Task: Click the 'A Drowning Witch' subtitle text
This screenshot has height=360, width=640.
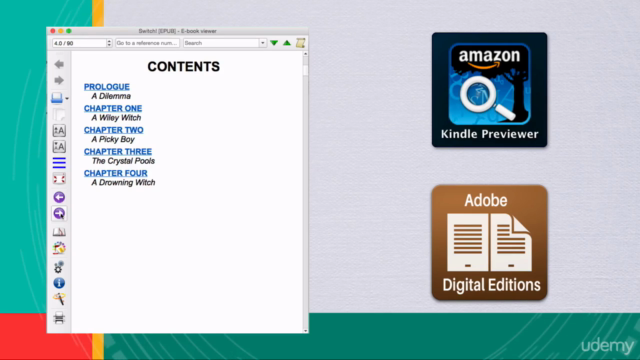Action: click(x=123, y=183)
